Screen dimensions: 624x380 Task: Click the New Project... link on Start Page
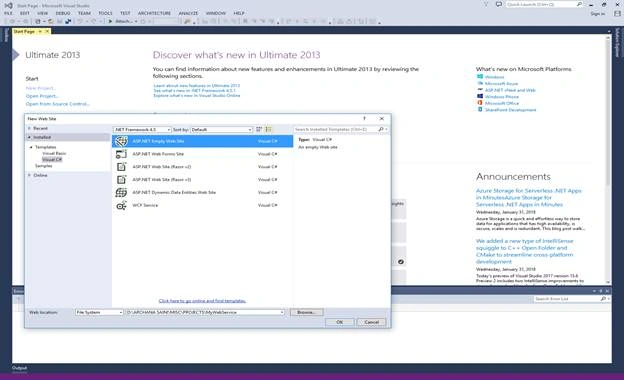[x=41, y=88]
